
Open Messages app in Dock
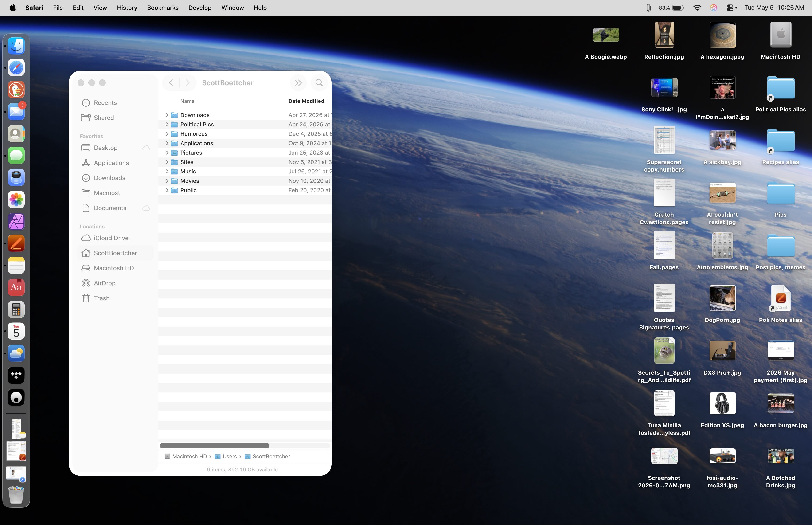[16, 155]
